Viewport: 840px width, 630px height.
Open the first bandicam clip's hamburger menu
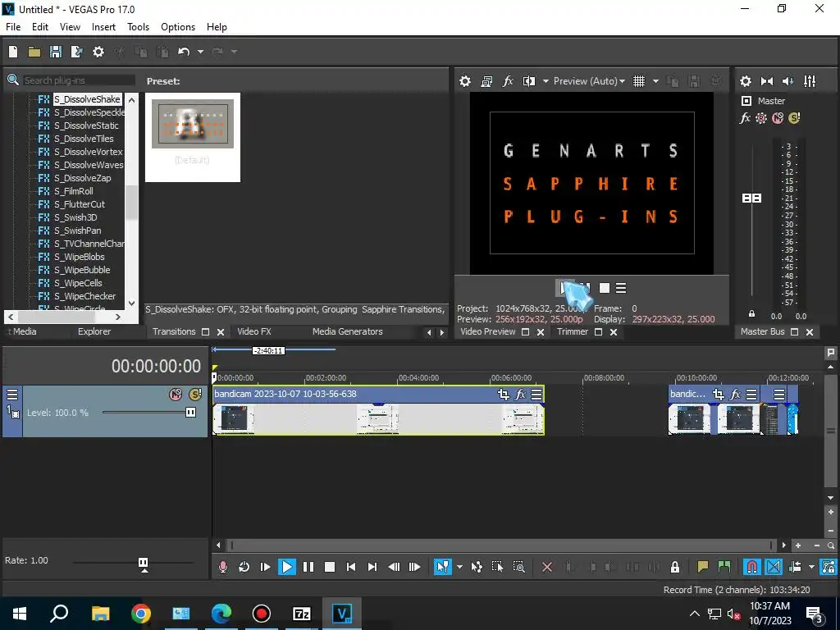click(536, 395)
